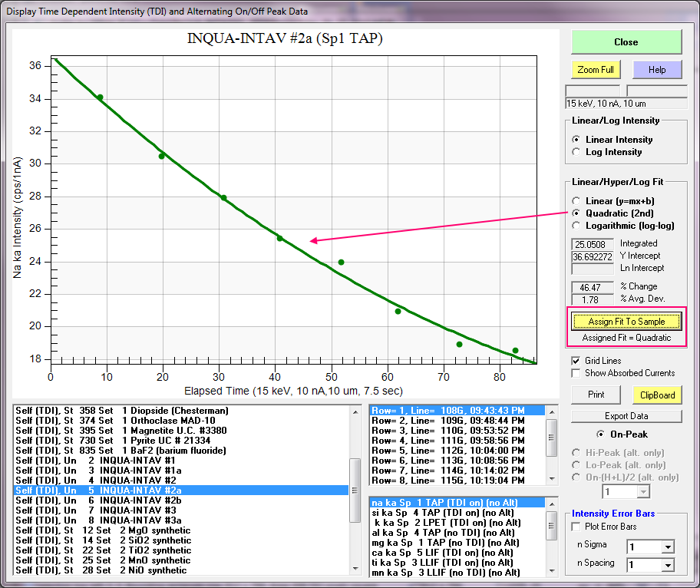Click the green Close button
Viewport: 700px width, 588px height.
[x=626, y=42]
